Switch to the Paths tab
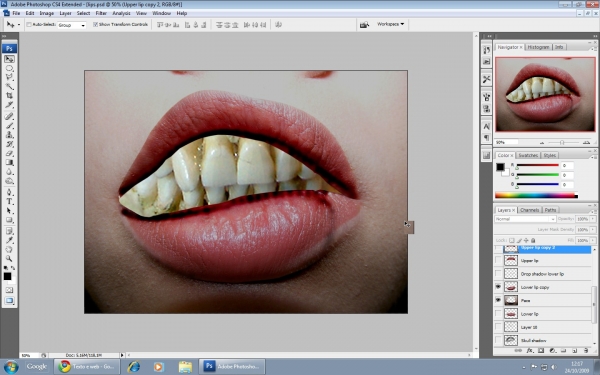The height and width of the screenshot is (375, 600). pyautogui.click(x=550, y=210)
